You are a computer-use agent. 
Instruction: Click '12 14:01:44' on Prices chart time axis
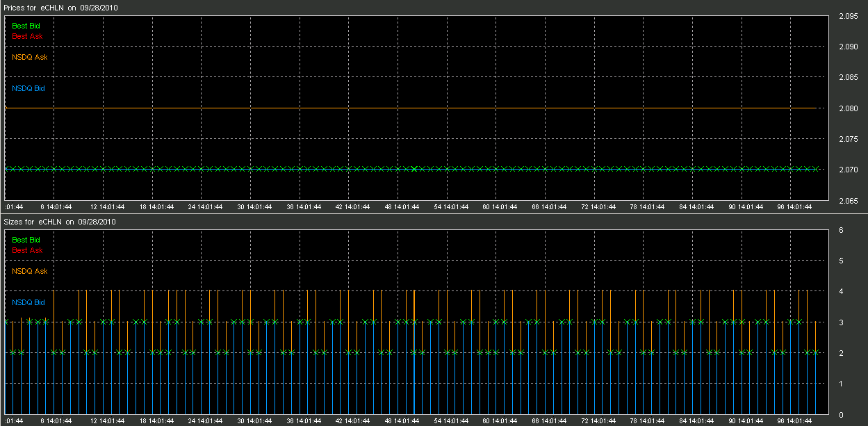(108, 206)
